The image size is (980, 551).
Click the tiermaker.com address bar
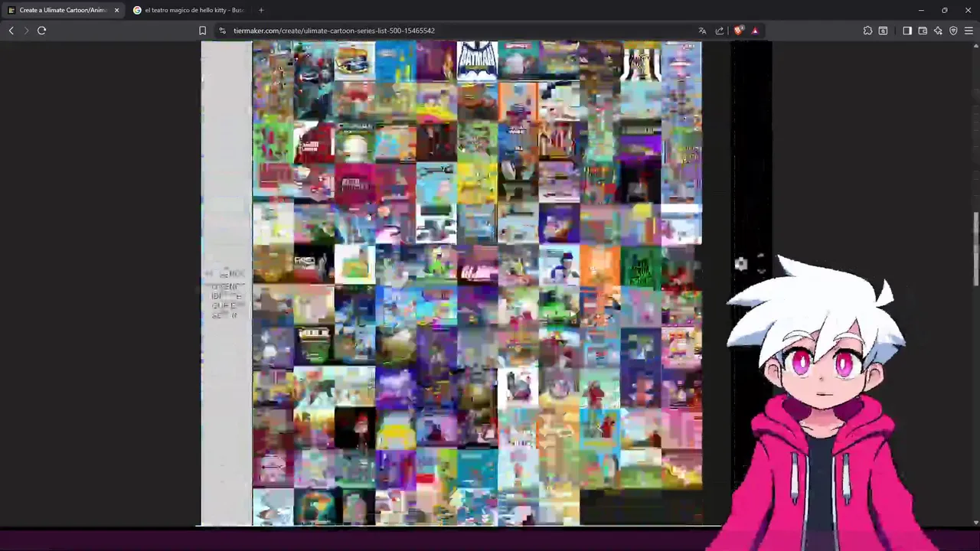(334, 31)
